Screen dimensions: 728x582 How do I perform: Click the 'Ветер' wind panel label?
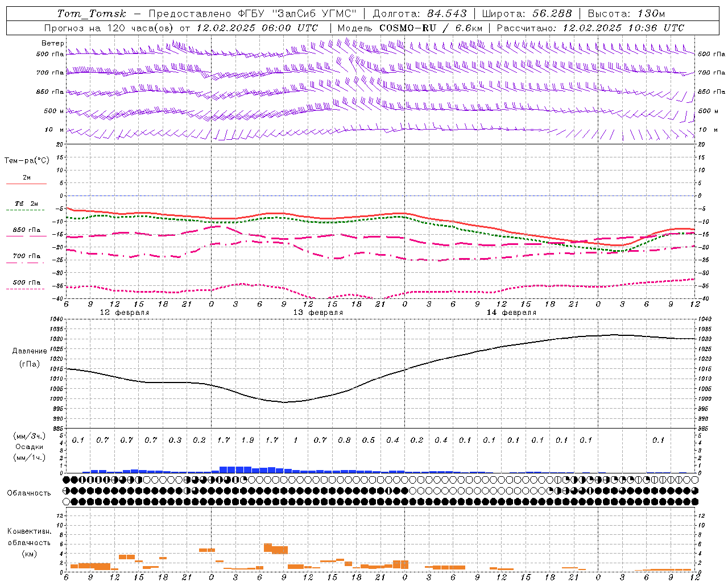pyautogui.click(x=53, y=43)
